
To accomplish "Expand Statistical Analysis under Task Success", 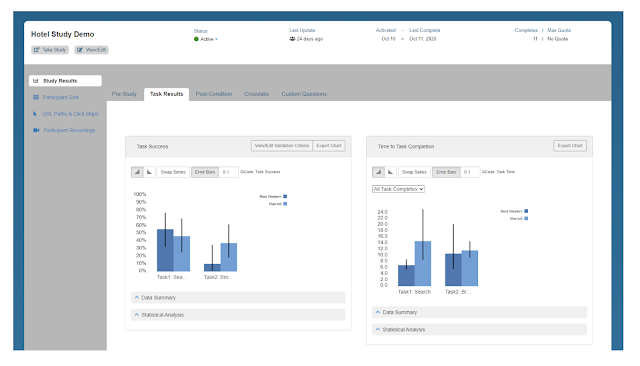I will tap(238, 315).
